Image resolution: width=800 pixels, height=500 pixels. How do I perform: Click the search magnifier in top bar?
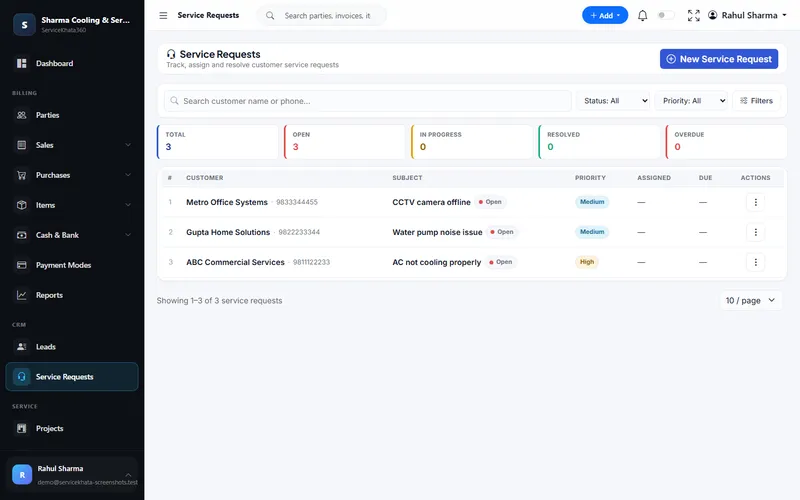point(270,16)
